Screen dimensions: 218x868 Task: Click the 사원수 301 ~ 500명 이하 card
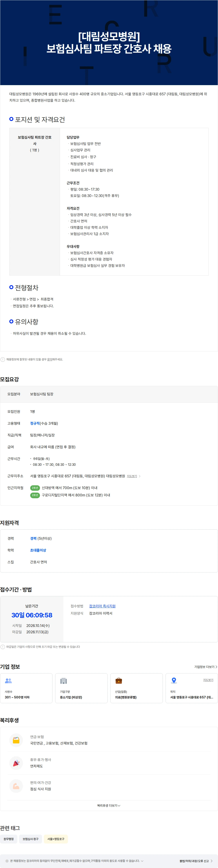pyautogui.click(x=26, y=688)
